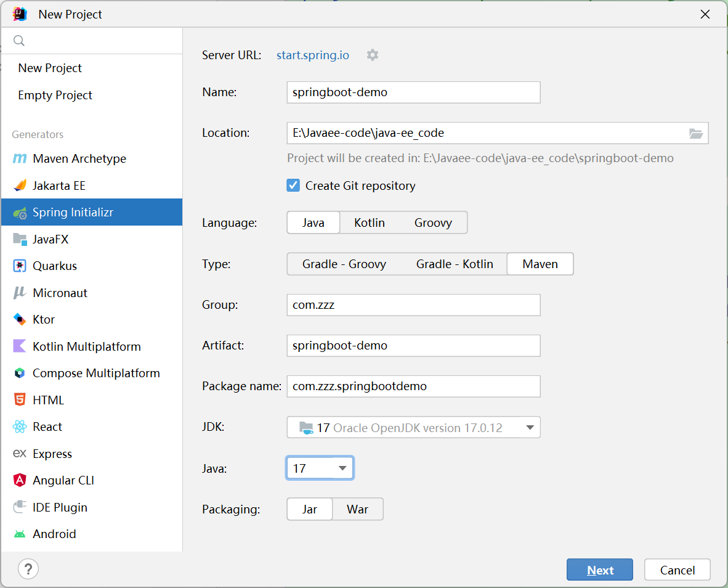Click the Group field with com.zzz

[413, 305]
